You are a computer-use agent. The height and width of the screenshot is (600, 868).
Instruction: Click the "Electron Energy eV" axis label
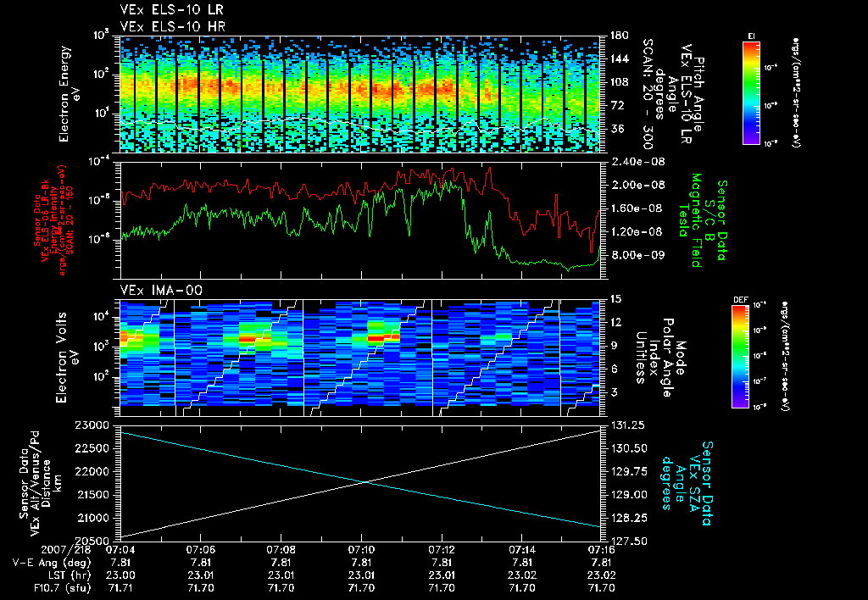pos(70,93)
